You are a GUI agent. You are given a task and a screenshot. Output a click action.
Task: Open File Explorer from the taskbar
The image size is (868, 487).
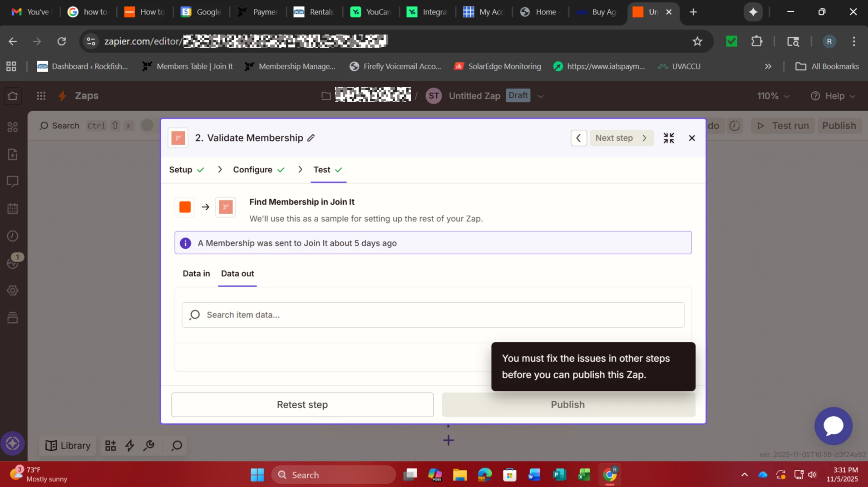pos(459,475)
